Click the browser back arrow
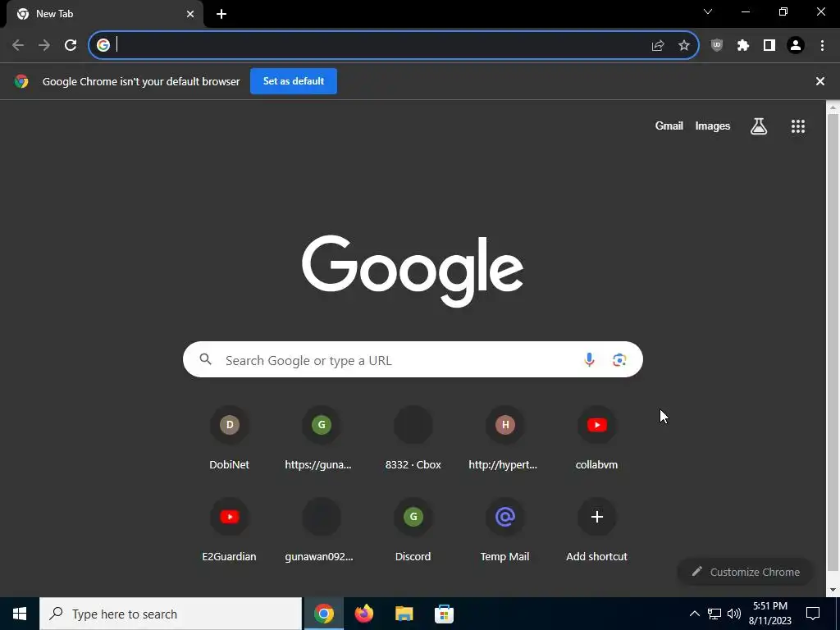The width and height of the screenshot is (840, 630). [x=18, y=45]
